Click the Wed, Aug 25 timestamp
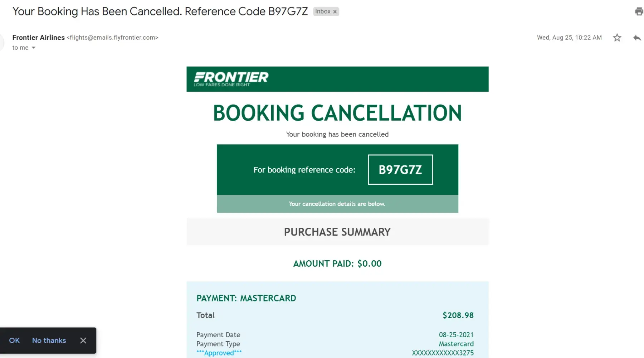The image size is (644, 358). point(569,38)
